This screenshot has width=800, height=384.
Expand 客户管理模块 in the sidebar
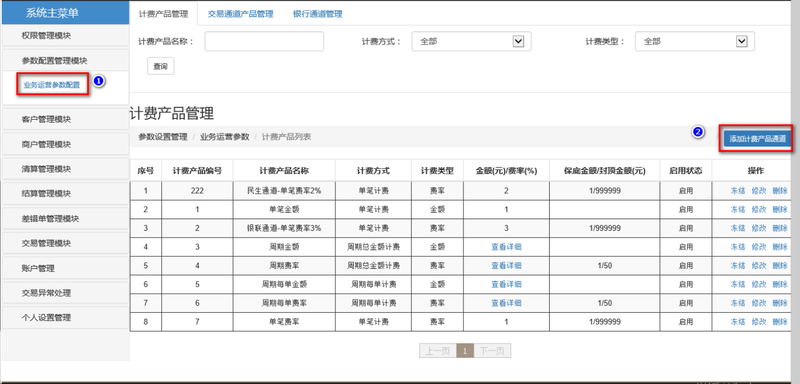65,119
